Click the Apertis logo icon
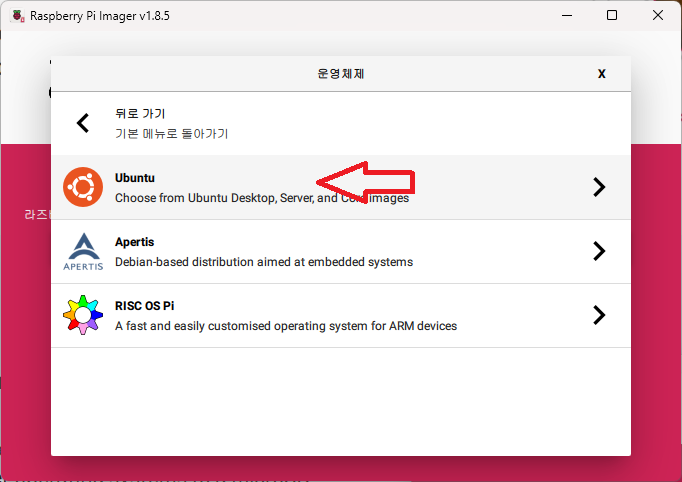The image size is (682, 482). [83, 251]
